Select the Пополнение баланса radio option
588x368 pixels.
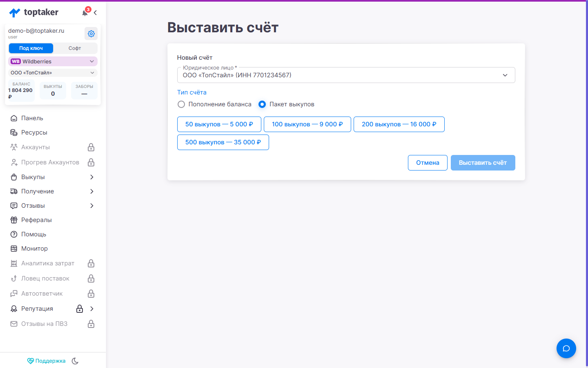point(181,104)
